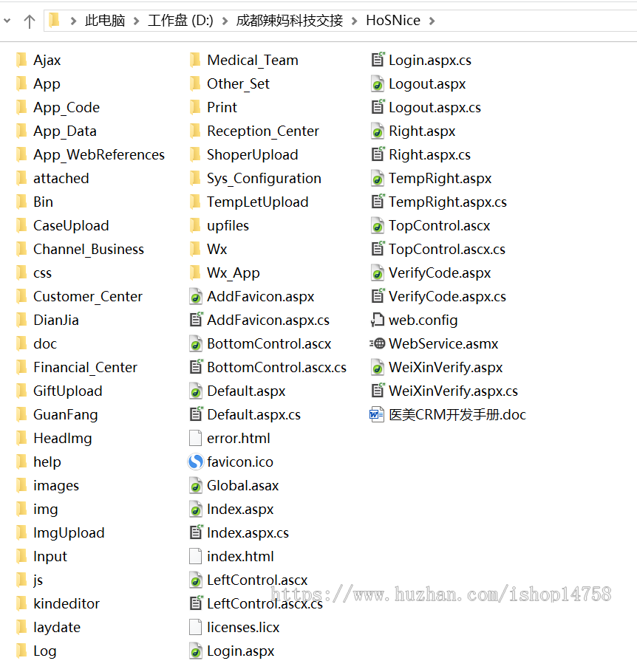Click the up-arrow navigation button
The image size is (637, 672).
29,21
